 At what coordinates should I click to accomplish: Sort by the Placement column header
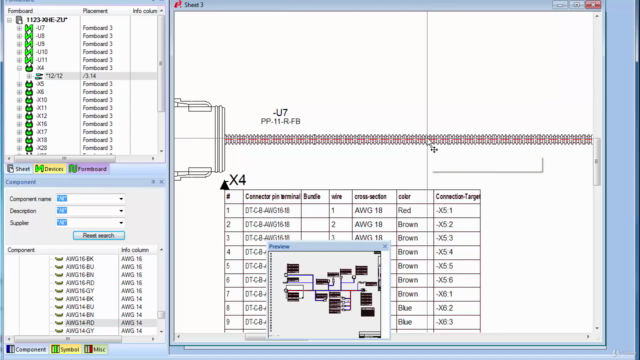coord(105,11)
